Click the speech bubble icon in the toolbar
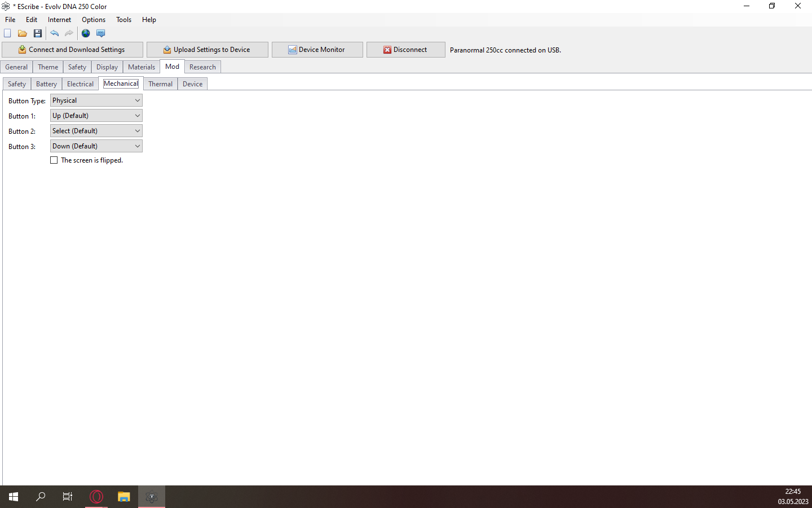Screen dimensions: 812x508 (x=101, y=33)
